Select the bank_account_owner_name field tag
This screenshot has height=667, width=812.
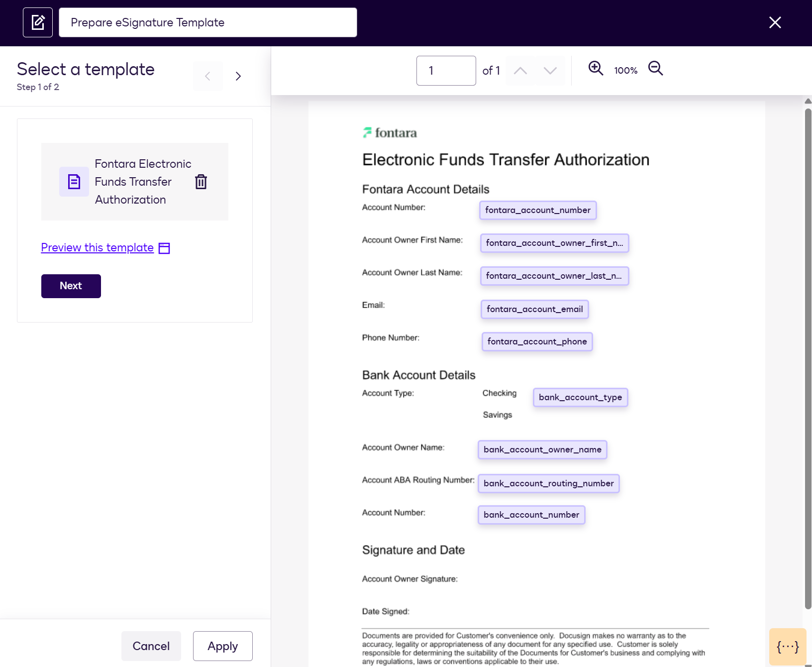(542, 449)
